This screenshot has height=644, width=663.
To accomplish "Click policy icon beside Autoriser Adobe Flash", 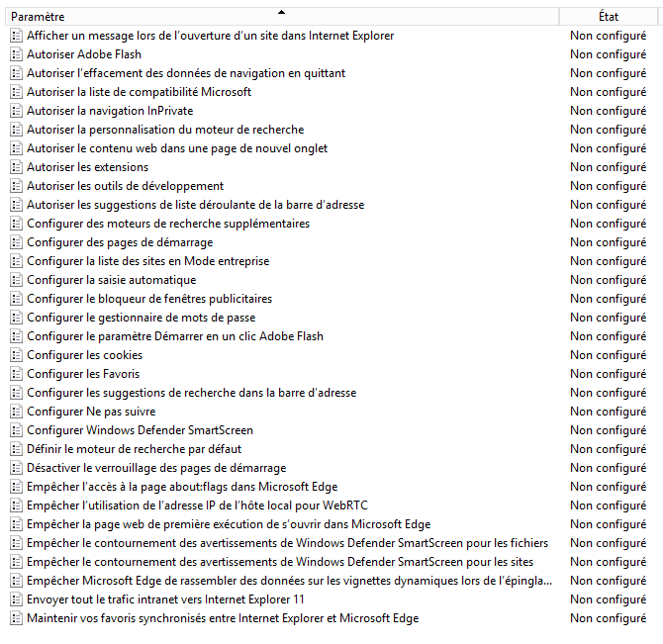I will (x=16, y=54).
